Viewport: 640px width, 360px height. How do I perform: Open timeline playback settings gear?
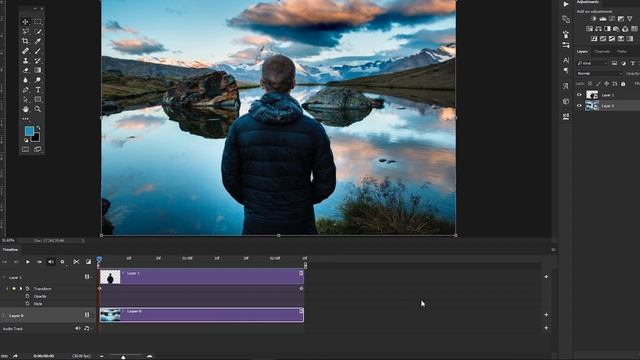(x=62, y=262)
